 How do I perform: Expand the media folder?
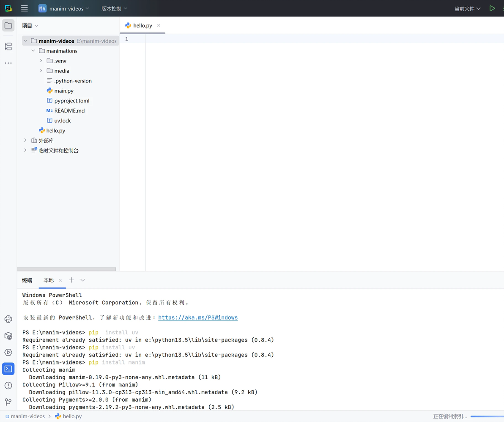(41, 71)
